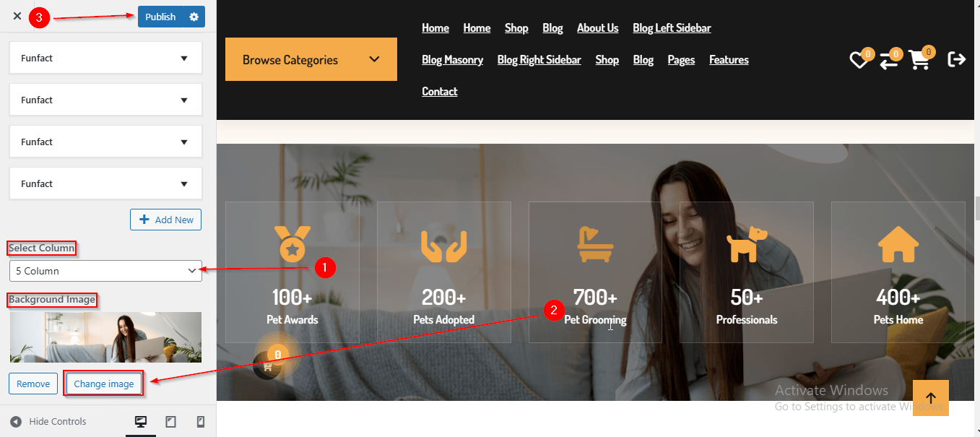This screenshot has height=437, width=980.
Task: Open the About Us menu item
Action: point(597,28)
